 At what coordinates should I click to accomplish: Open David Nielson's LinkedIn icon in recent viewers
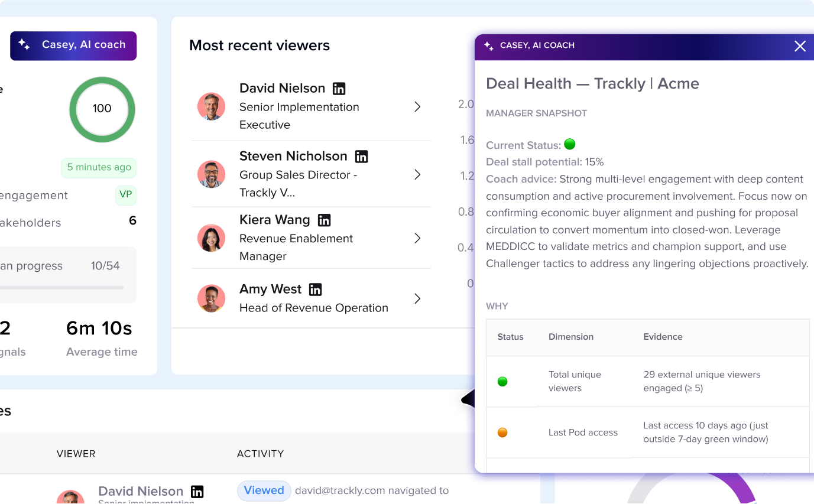click(339, 89)
